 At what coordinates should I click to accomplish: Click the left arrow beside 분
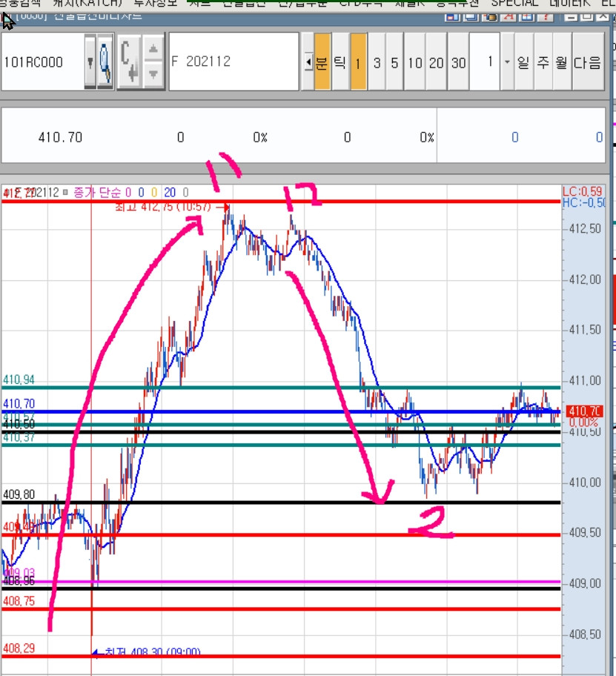[308, 62]
